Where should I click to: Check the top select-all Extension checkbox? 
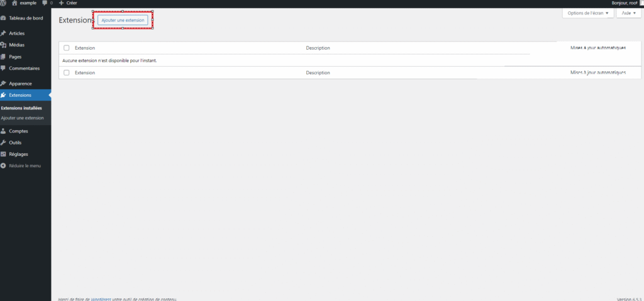tap(67, 48)
